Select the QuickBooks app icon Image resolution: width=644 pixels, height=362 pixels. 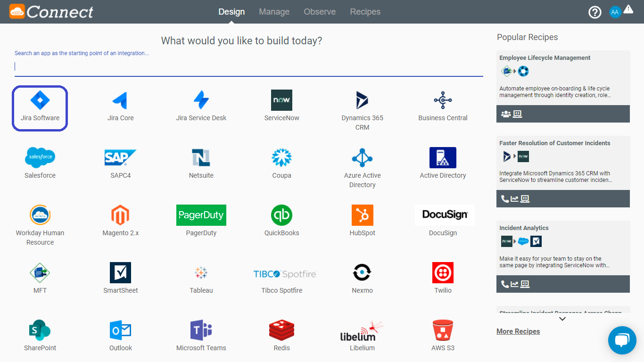(x=282, y=215)
